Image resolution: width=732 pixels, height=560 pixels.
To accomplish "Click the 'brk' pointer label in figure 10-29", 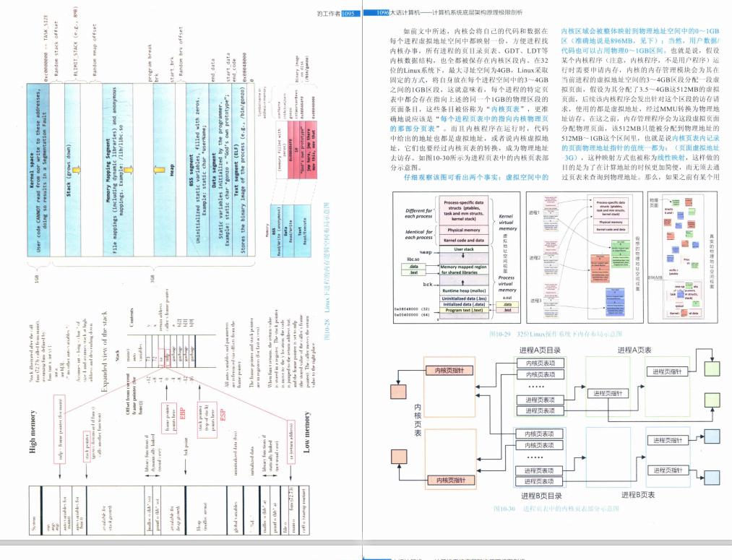I will pyautogui.click(x=427, y=284).
